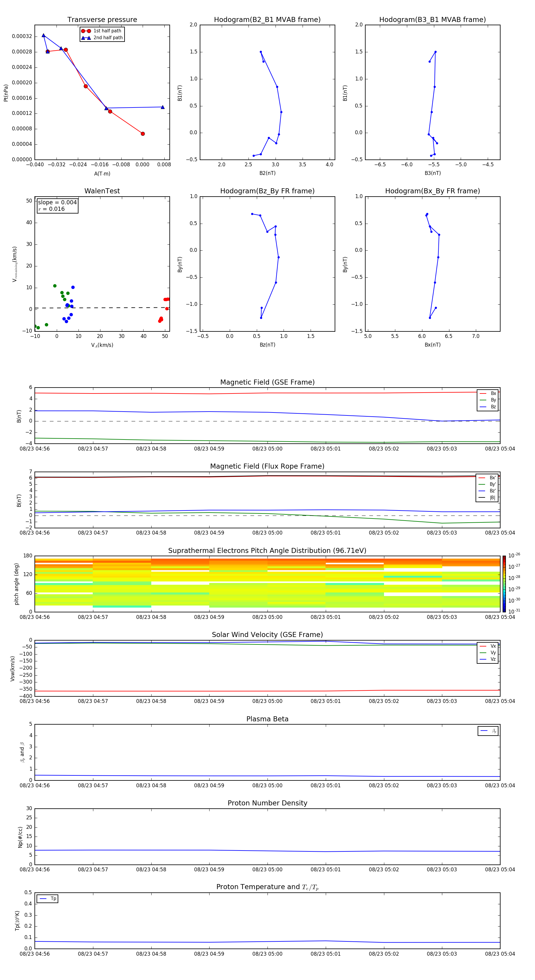Click the 'Bz(nT)' hodogram x-axis label

267,345
